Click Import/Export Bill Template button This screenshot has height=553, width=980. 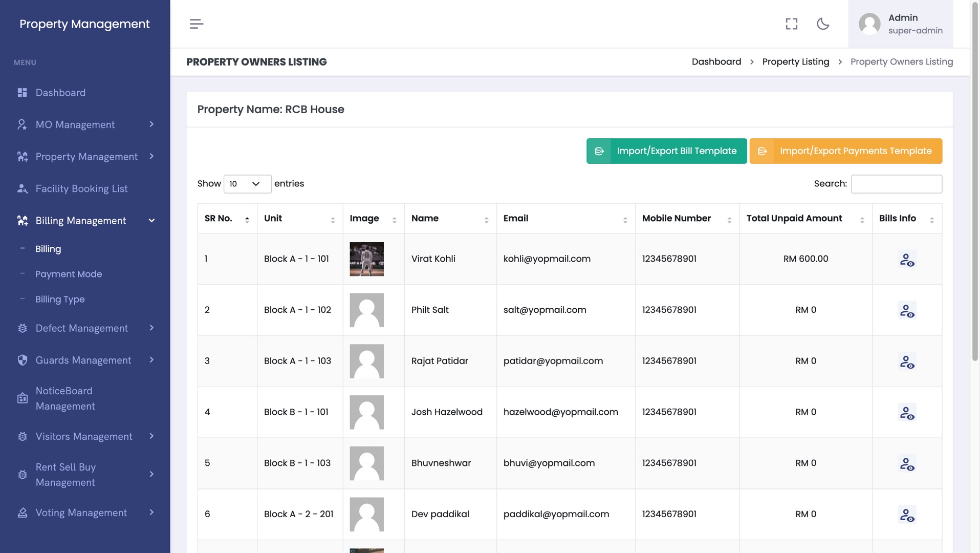point(666,151)
